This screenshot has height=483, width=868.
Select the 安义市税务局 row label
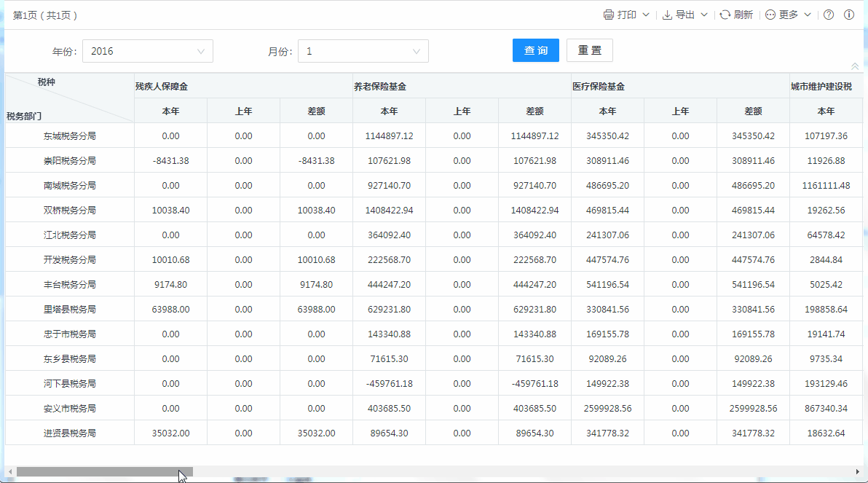pos(69,409)
